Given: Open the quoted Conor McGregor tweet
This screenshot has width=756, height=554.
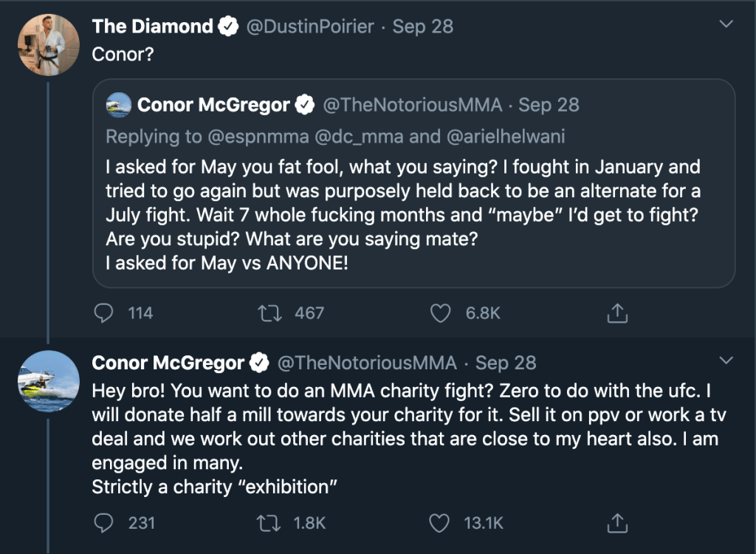Looking at the screenshot, I should pyautogui.click(x=413, y=214).
